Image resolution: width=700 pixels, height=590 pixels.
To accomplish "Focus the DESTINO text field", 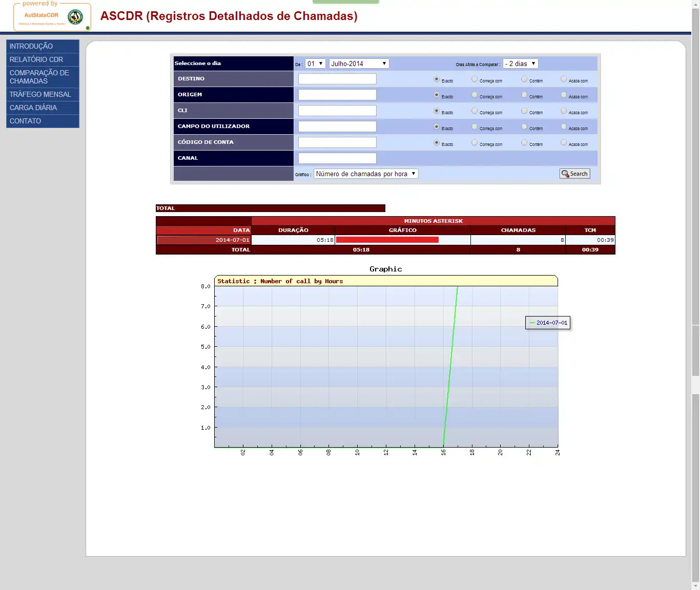I will [x=337, y=79].
